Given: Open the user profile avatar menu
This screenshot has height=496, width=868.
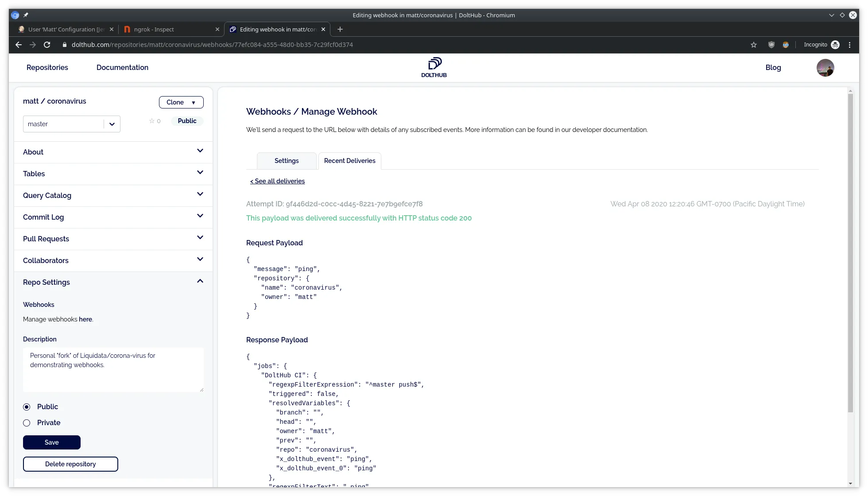Looking at the screenshot, I should click(825, 68).
